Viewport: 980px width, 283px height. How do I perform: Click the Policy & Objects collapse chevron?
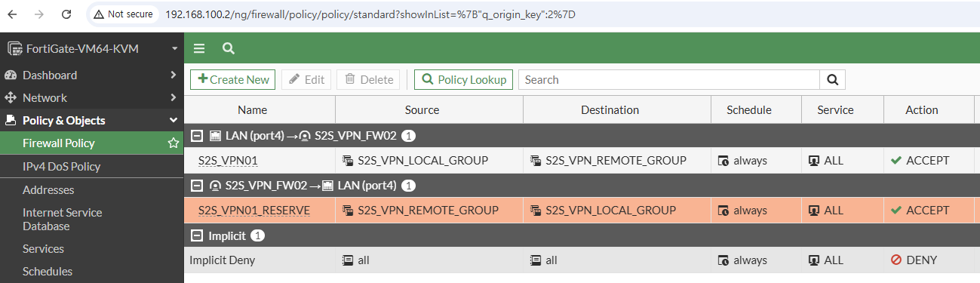click(173, 121)
